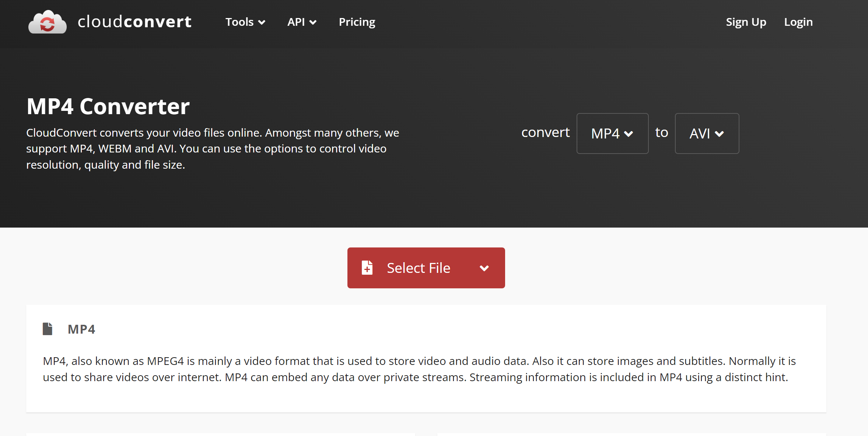The width and height of the screenshot is (868, 436).
Task: Click the Sign Up link
Action: 746,22
